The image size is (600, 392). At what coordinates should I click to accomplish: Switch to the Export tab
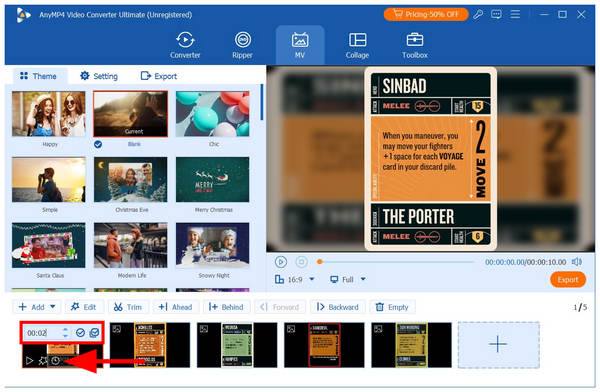159,76
